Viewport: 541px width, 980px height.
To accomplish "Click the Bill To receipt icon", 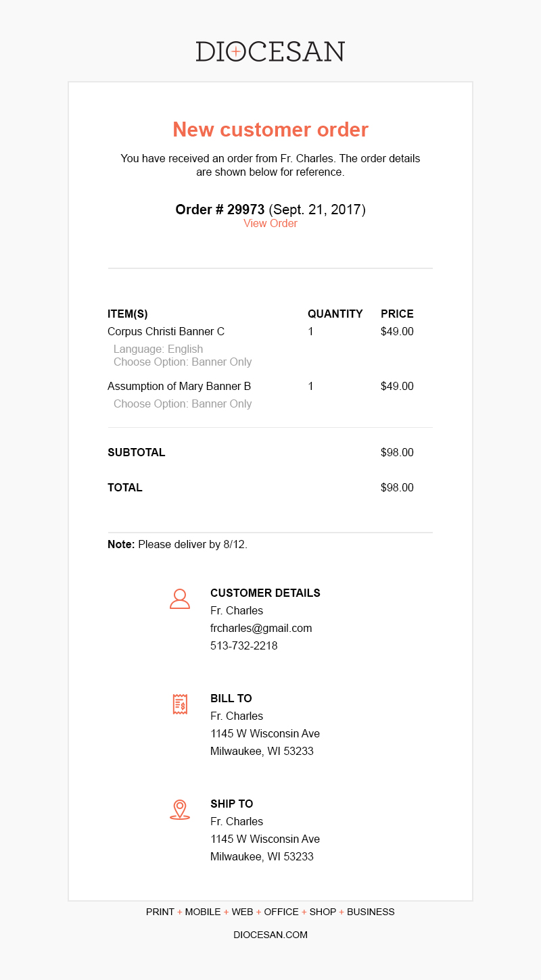I will click(180, 704).
